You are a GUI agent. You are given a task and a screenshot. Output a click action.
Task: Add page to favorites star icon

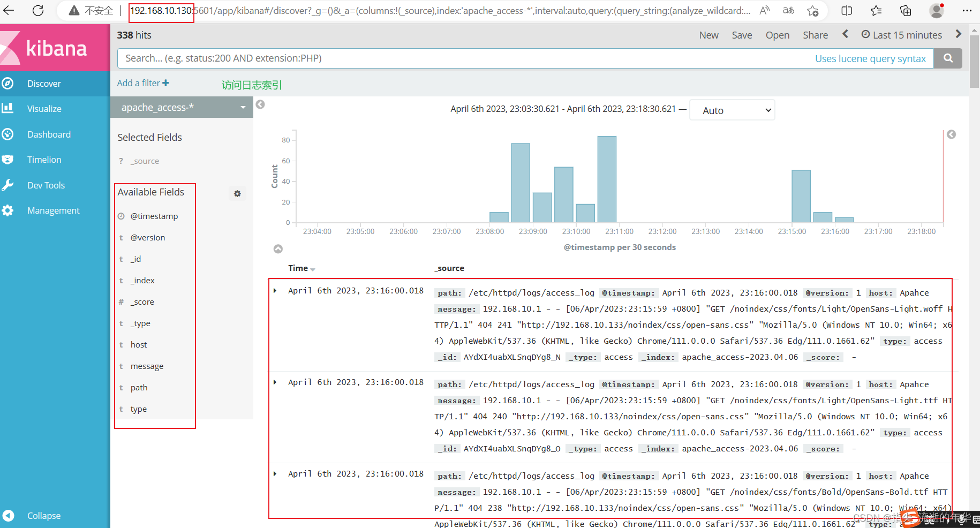pos(812,11)
